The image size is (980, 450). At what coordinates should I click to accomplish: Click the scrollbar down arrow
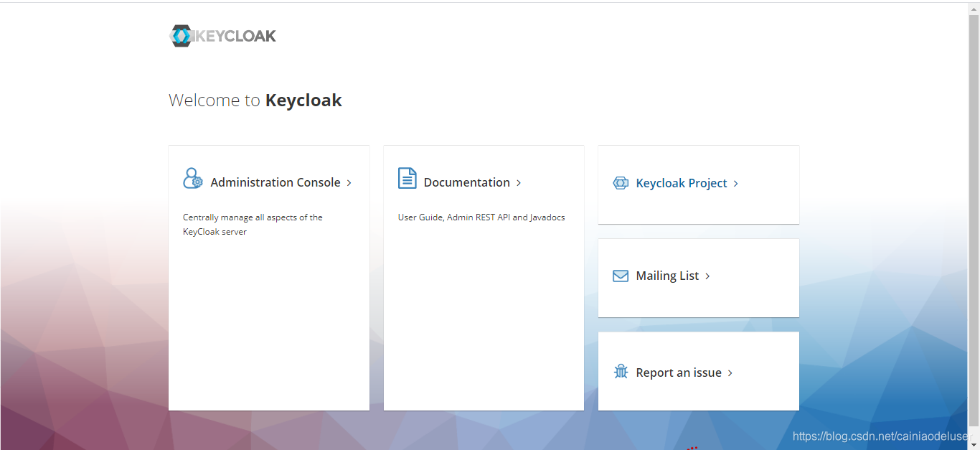974,444
